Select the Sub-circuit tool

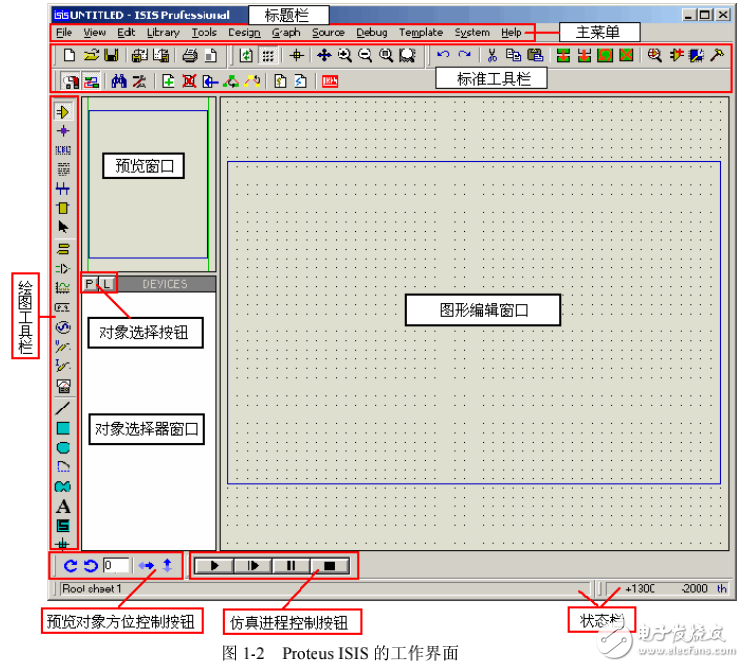click(63, 208)
